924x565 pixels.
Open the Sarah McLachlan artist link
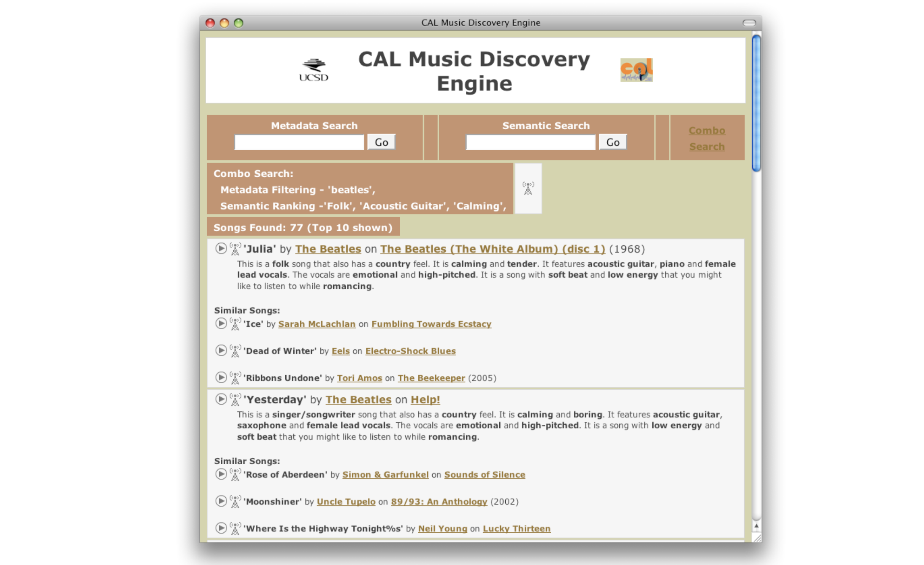(x=316, y=324)
